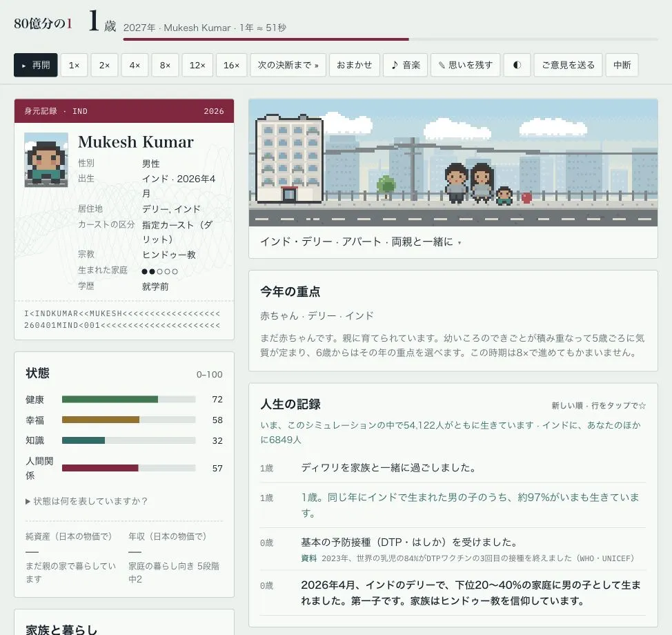Set speed to 16×
The width and height of the screenshot is (672, 635).
231,65
